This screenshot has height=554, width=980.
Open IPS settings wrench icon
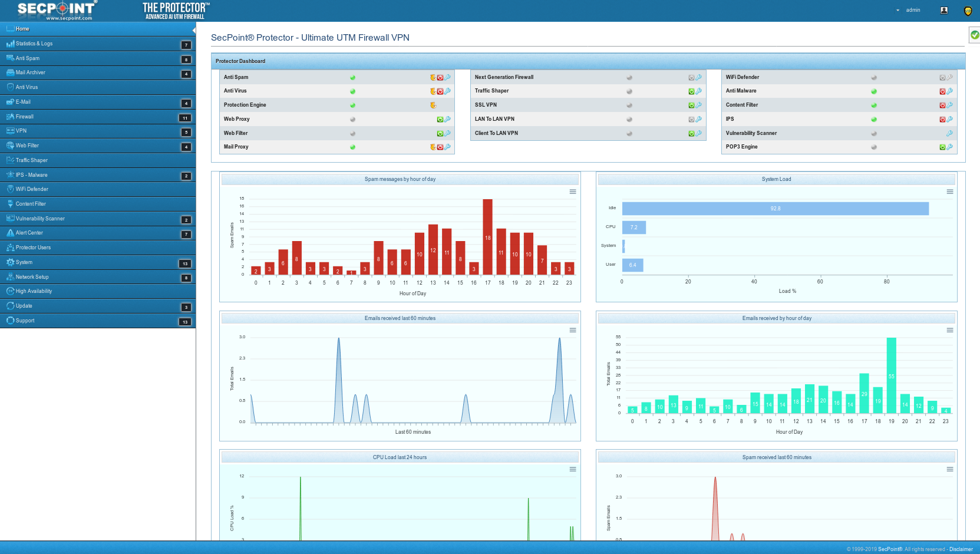click(x=949, y=119)
